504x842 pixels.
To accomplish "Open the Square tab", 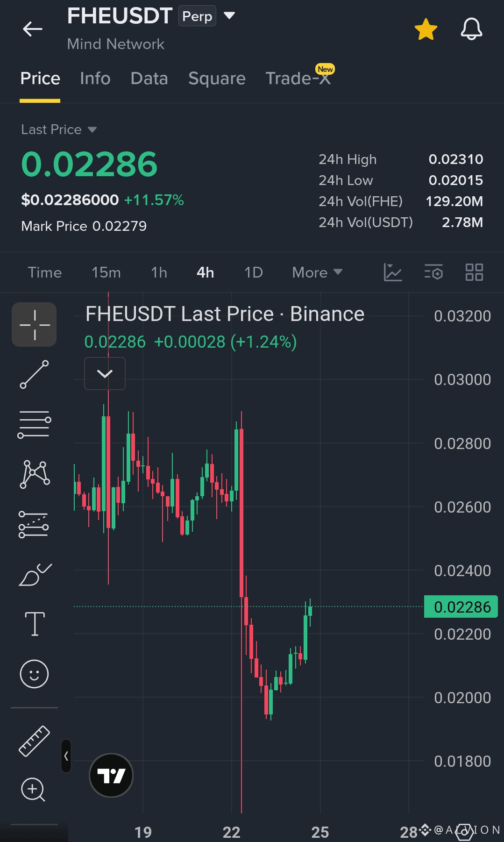I will [x=217, y=78].
